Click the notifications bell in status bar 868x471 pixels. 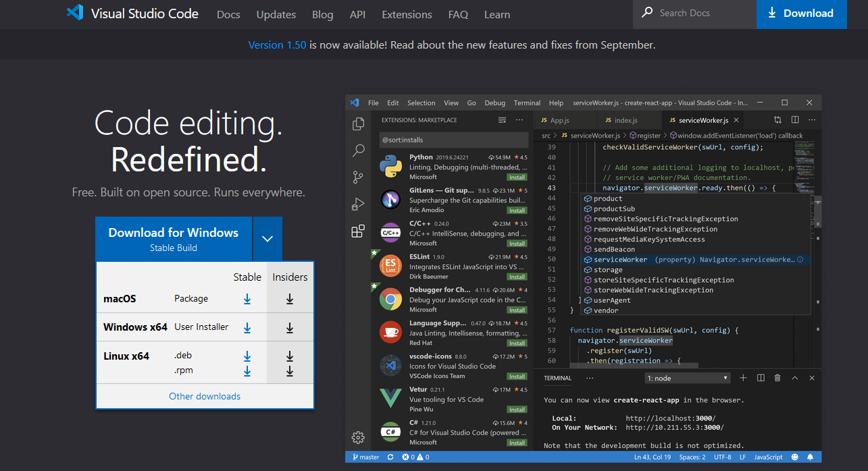tap(809, 457)
